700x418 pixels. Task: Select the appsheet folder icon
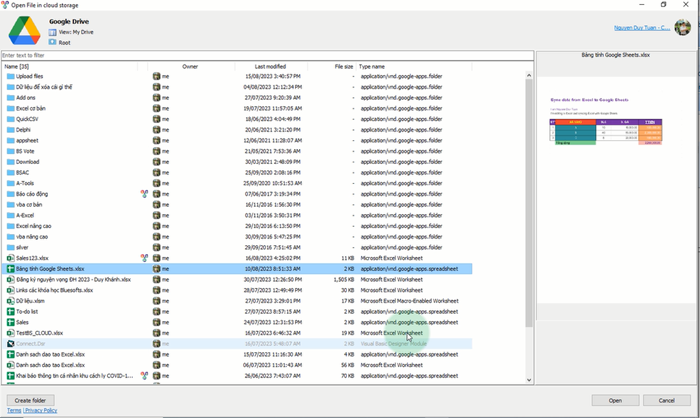10,141
